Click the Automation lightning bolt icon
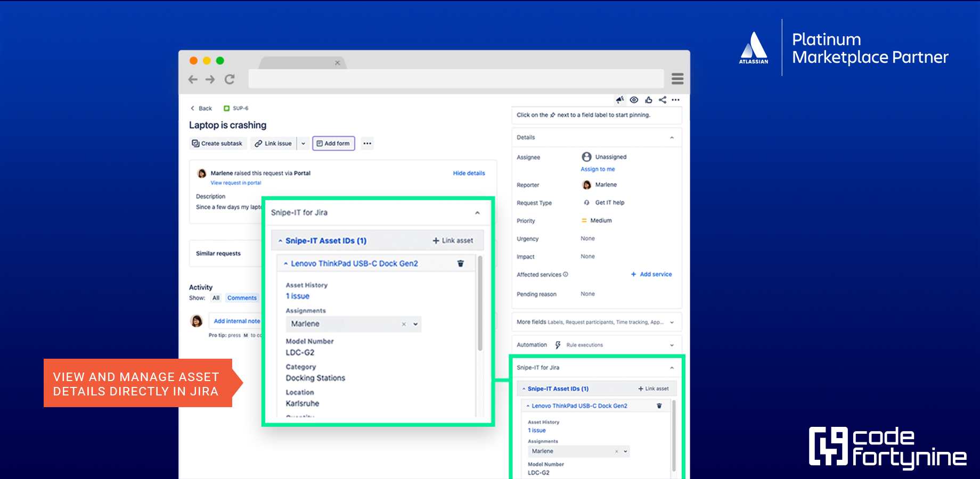The height and width of the screenshot is (479, 980). (x=558, y=345)
